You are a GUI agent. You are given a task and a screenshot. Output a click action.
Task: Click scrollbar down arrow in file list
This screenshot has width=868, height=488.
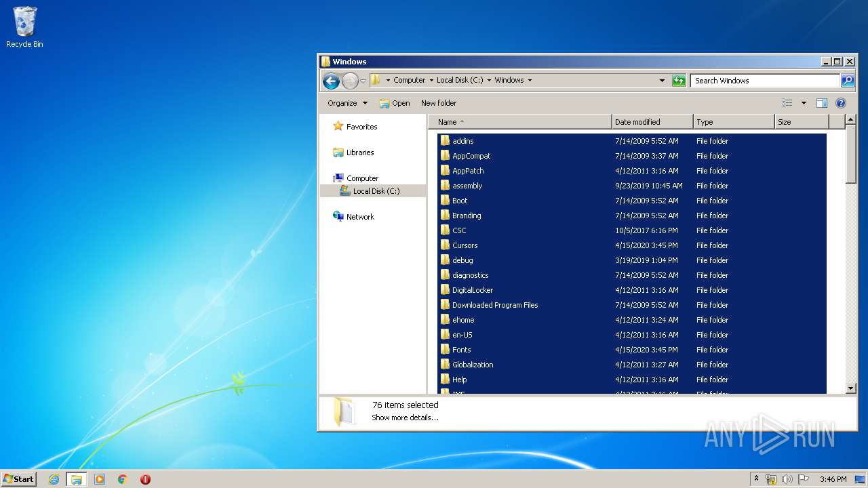tap(852, 388)
